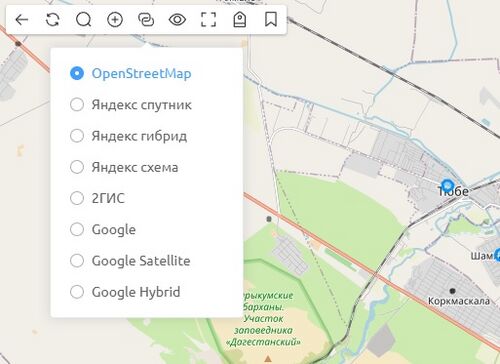500x364 pixels.
Task: Choose Яндекс гибрид map layer
Action: [128, 136]
